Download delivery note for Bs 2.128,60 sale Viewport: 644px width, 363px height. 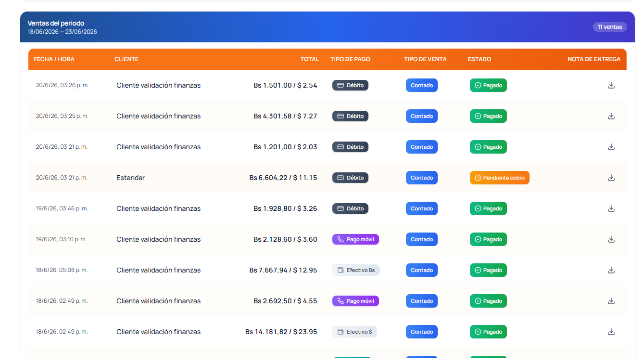[x=611, y=239]
